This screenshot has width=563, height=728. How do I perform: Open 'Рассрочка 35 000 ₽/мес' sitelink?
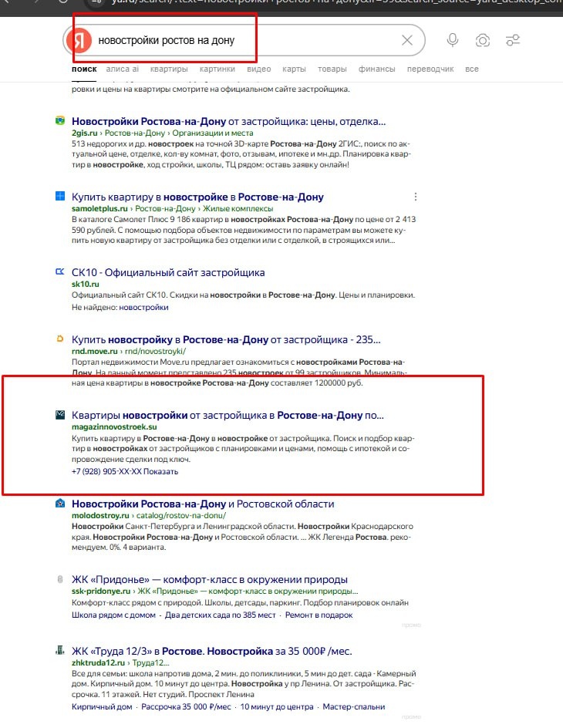tap(186, 706)
